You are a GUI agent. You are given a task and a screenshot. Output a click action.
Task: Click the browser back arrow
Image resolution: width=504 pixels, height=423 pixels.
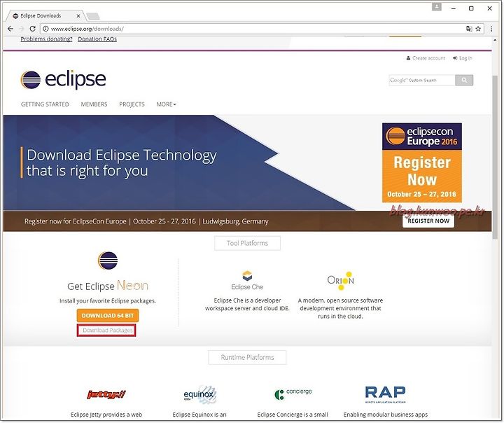[10, 29]
